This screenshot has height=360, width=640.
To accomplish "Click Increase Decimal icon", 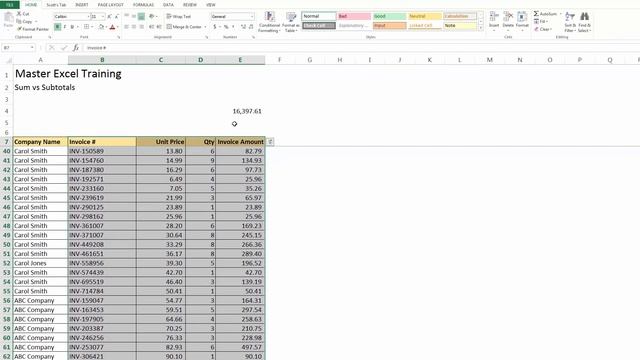I will (243, 27).
